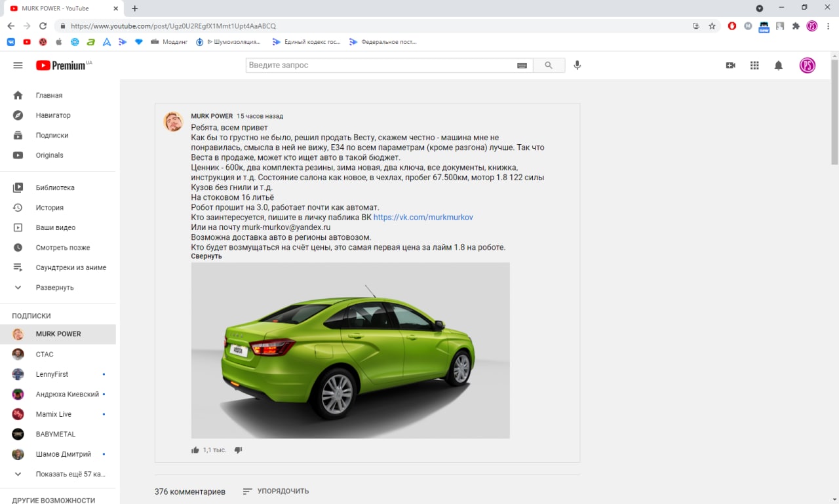Viewport: 839px width, 504px height.
Task: Open Подписки in sidebar
Action: [58, 136]
